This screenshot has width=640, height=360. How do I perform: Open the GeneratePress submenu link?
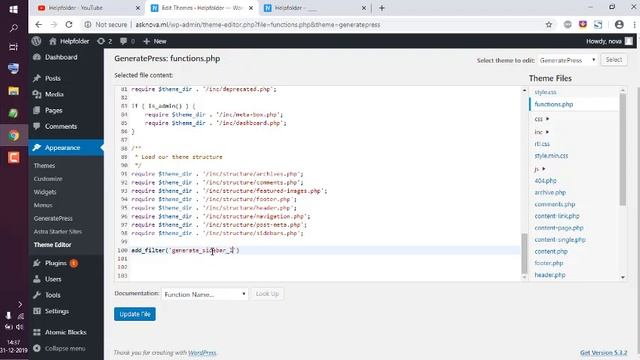click(x=53, y=218)
